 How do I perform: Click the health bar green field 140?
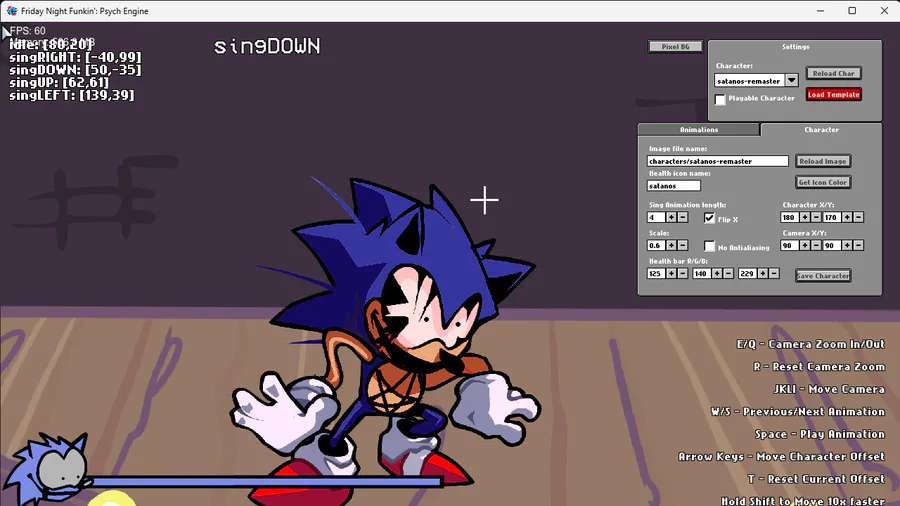click(702, 274)
